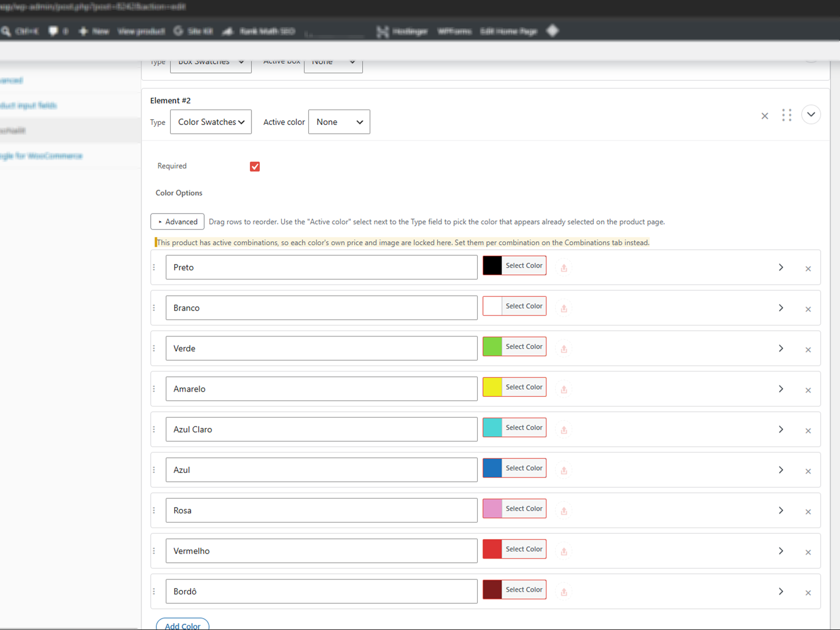Expand the Branco row chevron

coord(781,308)
